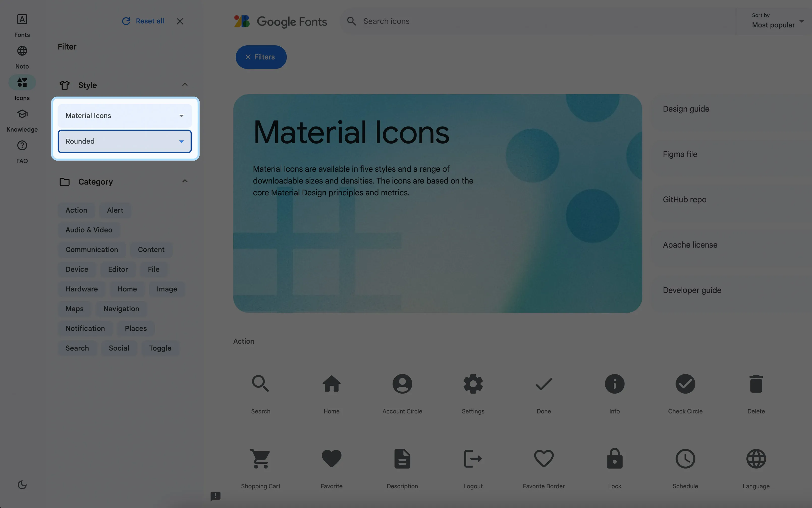Filter by the Places category
The height and width of the screenshot is (508, 812).
click(x=136, y=328)
